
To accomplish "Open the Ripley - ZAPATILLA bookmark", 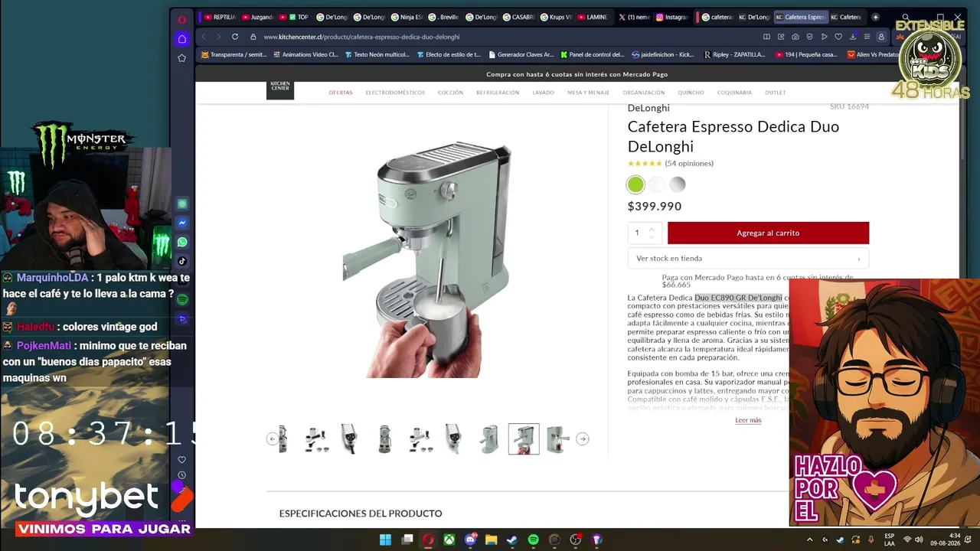I will point(733,55).
